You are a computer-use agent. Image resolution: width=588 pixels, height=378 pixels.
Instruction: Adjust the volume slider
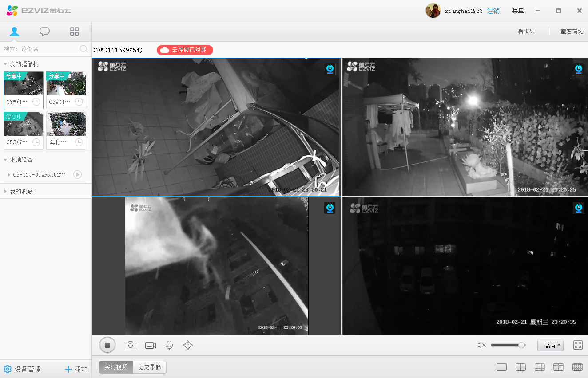coord(508,345)
